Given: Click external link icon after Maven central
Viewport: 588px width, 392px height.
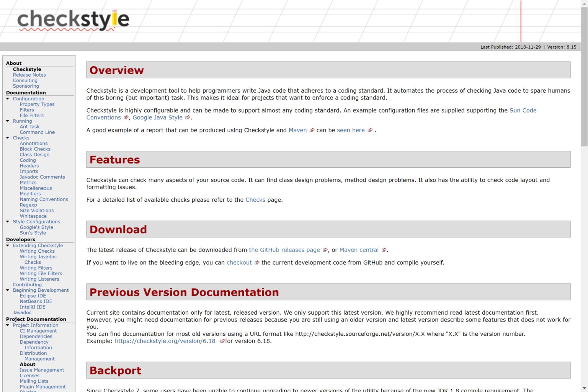Looking at the screenshot, I should point(384,250).
